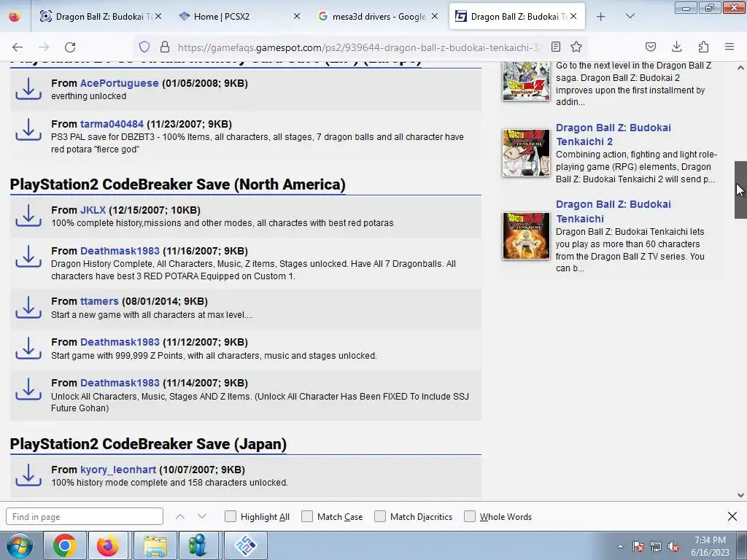Image resolution: width=747 pixels, height=560 pixels.
Task: List all tabs dropdown arrow
Action: tap(630, 16)
